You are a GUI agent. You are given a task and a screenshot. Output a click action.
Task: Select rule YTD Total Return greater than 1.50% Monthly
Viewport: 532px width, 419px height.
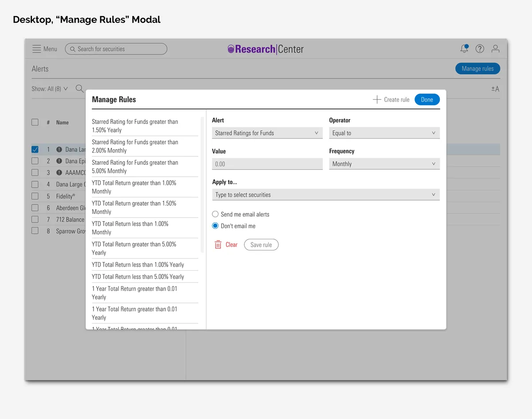coord(145,207)
